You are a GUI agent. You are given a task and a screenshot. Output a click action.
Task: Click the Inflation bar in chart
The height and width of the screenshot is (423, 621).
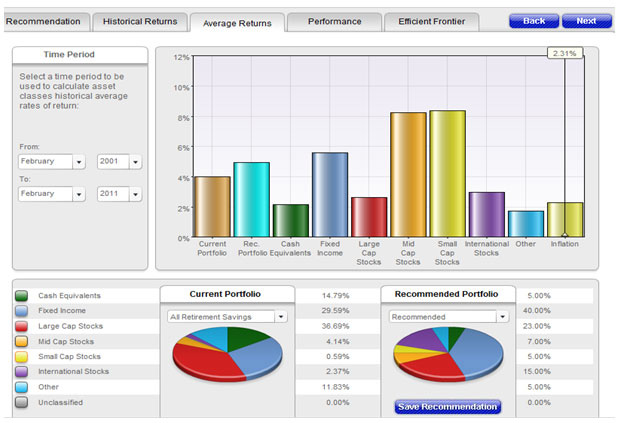[565, 220]
